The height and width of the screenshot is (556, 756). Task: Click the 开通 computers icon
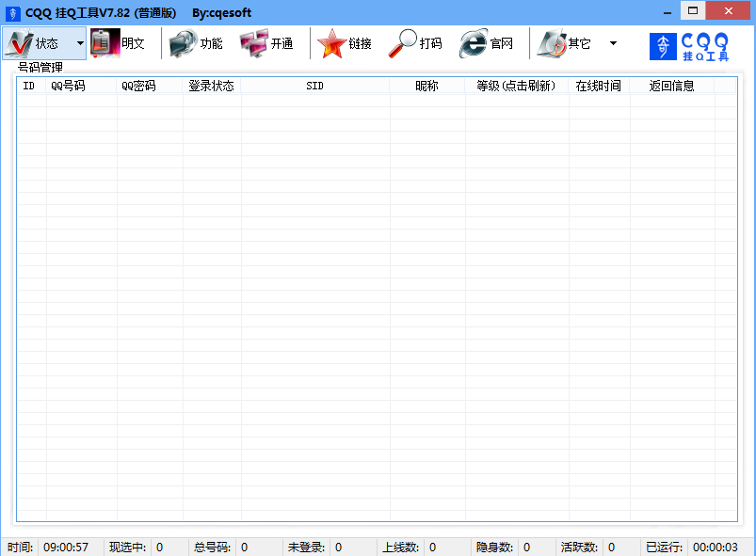[x=253, y=43]
